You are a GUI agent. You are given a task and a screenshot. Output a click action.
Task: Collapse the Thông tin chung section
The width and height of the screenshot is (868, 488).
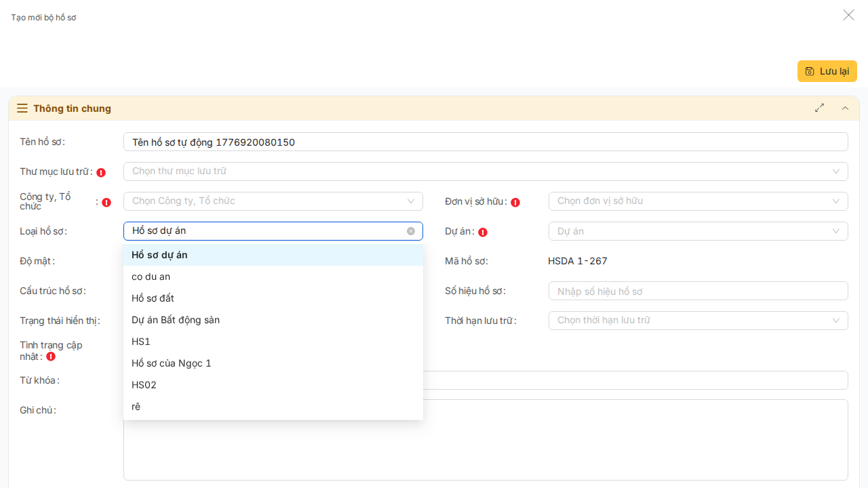pyautogui.click(x=845, y=108)
